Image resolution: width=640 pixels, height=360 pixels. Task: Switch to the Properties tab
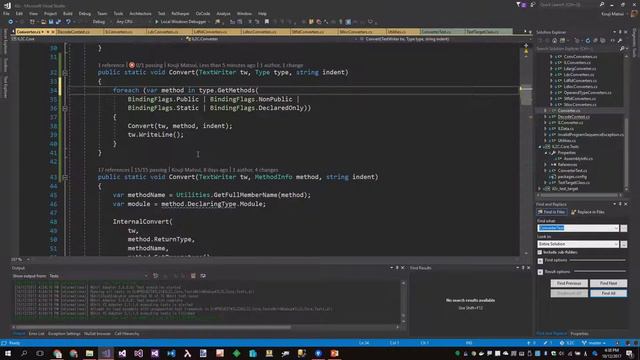(x=580, y=334)
